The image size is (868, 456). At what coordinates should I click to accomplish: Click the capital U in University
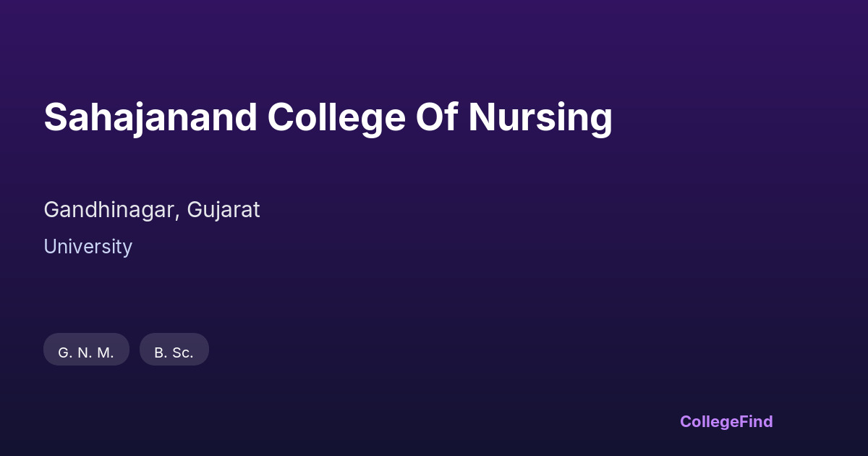(50, 247)
